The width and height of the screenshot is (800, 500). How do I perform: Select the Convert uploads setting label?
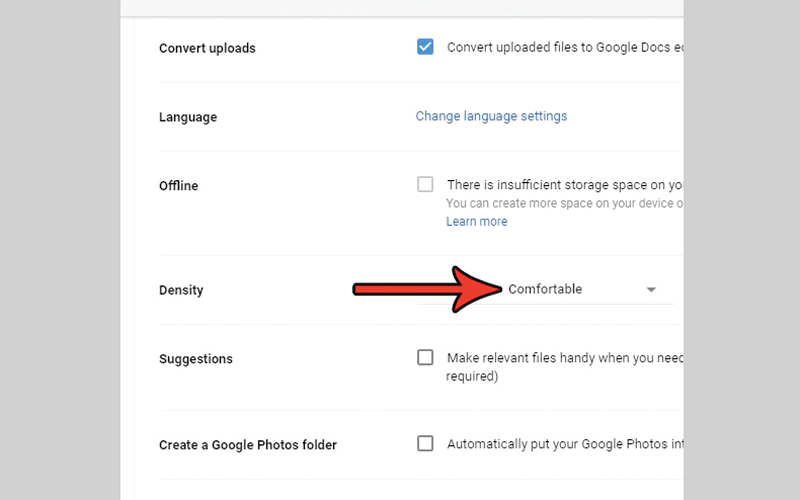pos(207,48)
